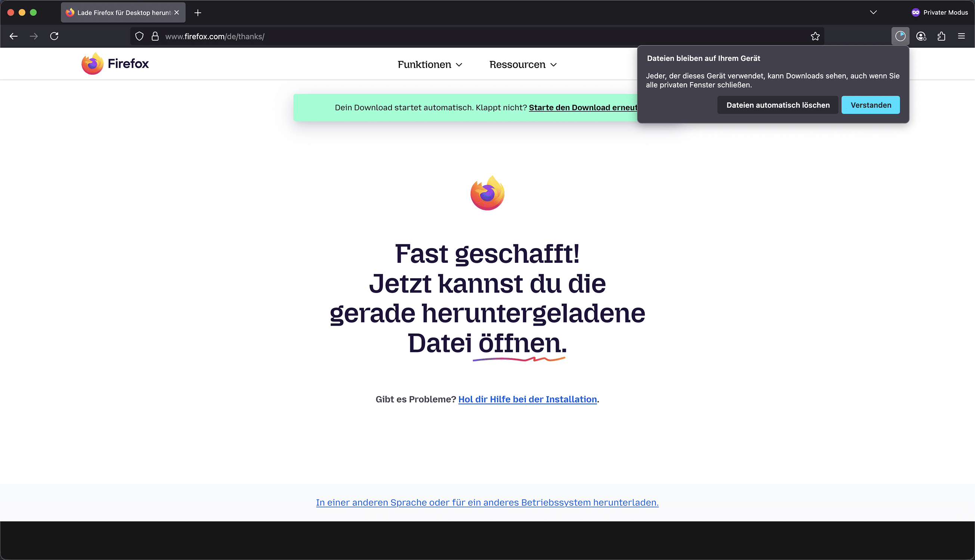List all tabs dropdown arrow
This screenshot has height=560, width=975.
[x=873, y=12]
